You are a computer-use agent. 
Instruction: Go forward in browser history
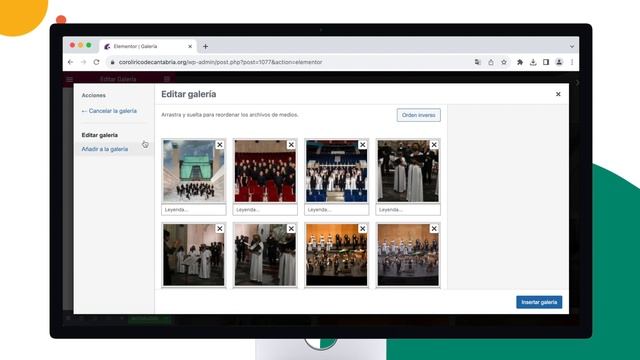coord(83,62)
